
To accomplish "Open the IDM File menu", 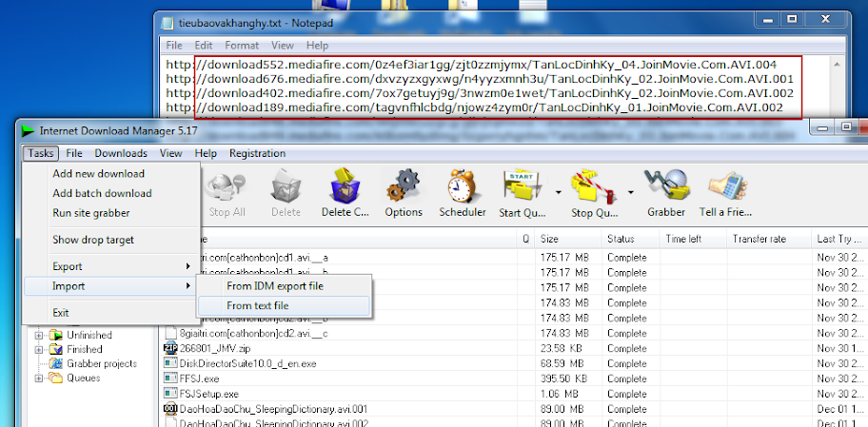I will click(74, 153).
